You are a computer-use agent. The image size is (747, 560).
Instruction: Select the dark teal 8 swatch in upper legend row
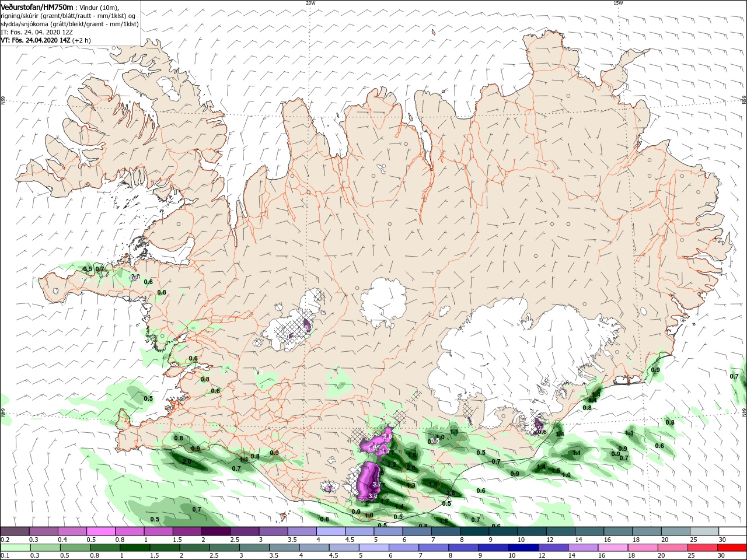(474, 531)
